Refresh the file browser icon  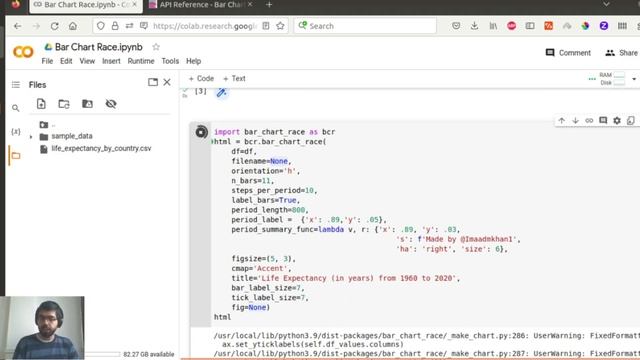(x=64, y=104)
